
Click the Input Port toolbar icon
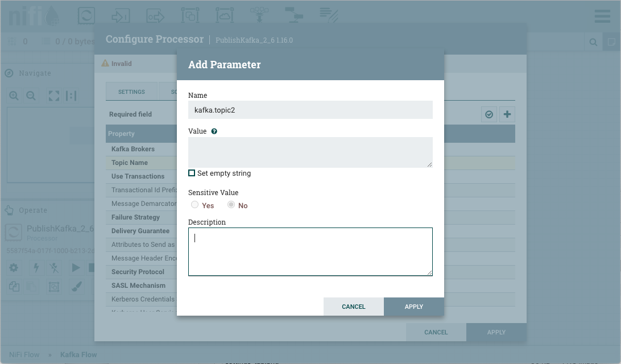tap(121, 16)
